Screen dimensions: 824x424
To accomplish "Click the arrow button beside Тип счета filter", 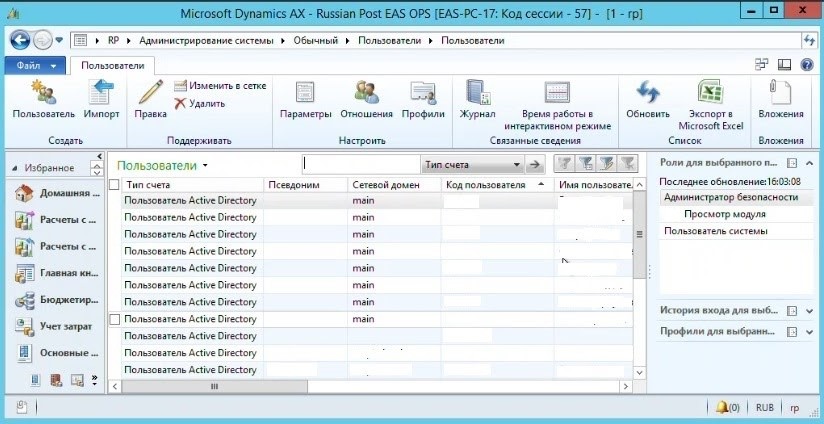I will coord(534,164).
